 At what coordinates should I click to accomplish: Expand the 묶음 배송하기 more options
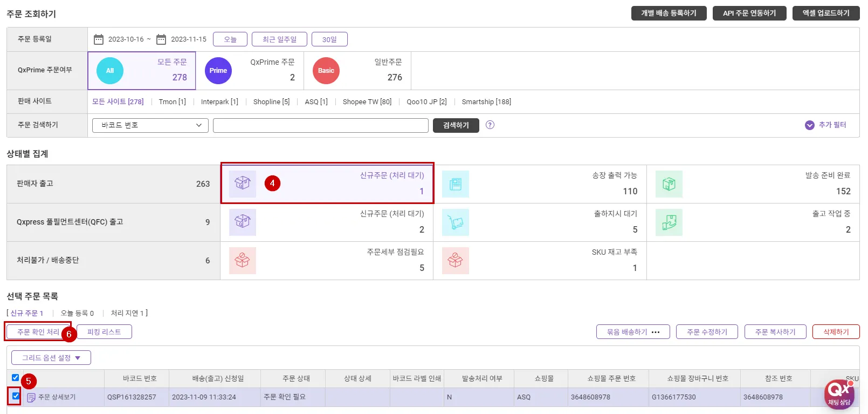click(656, 332)
